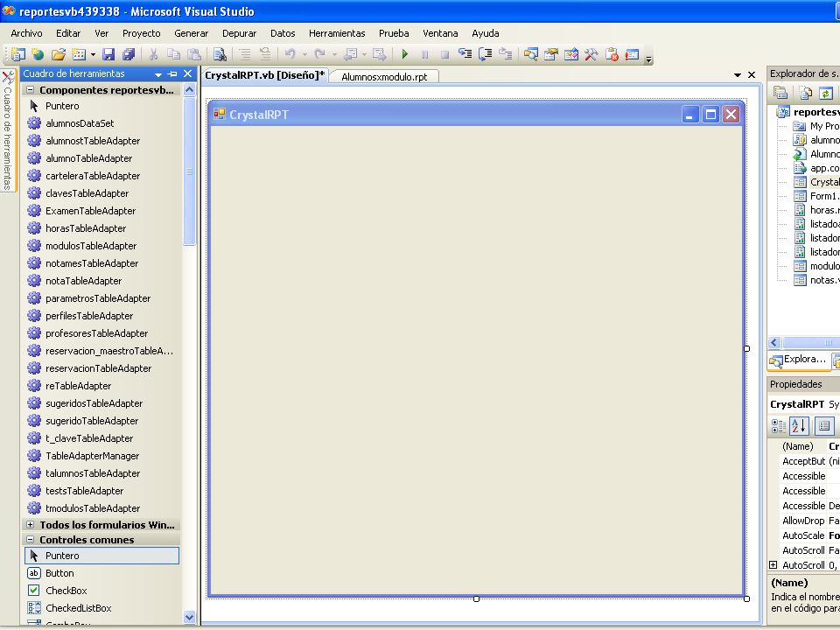840x630 pixels.
Task: Open the Solution Explorer toolbar icon
Action: (x=531, y=54)
